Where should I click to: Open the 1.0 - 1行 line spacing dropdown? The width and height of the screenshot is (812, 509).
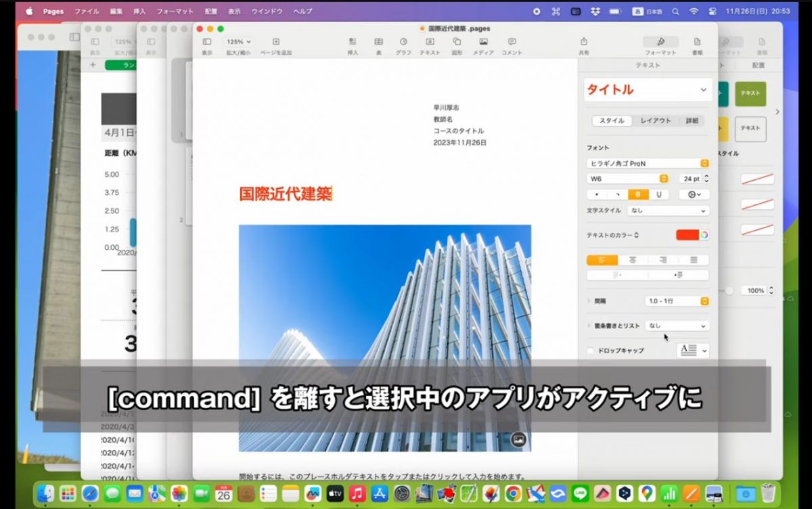[677, 301]
